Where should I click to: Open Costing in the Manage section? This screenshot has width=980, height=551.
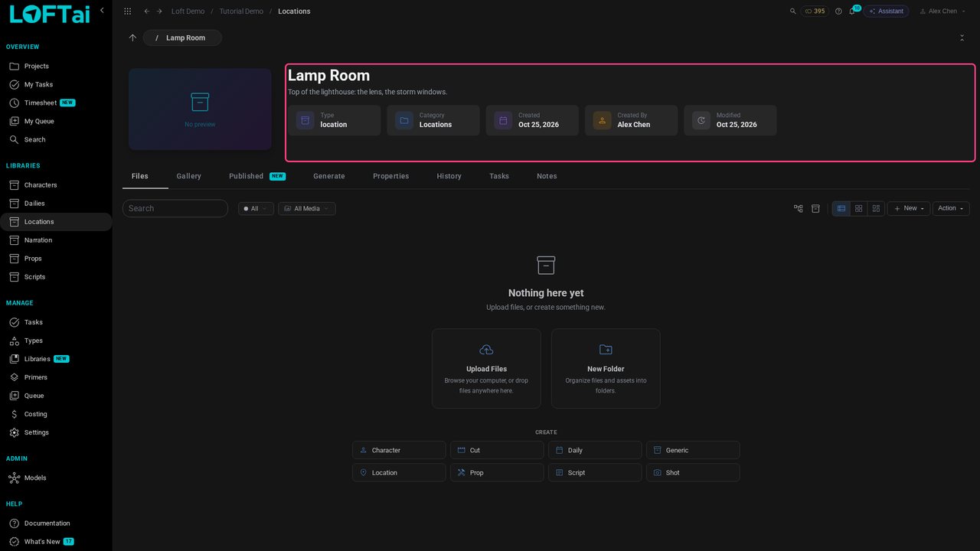click(56, 414)
